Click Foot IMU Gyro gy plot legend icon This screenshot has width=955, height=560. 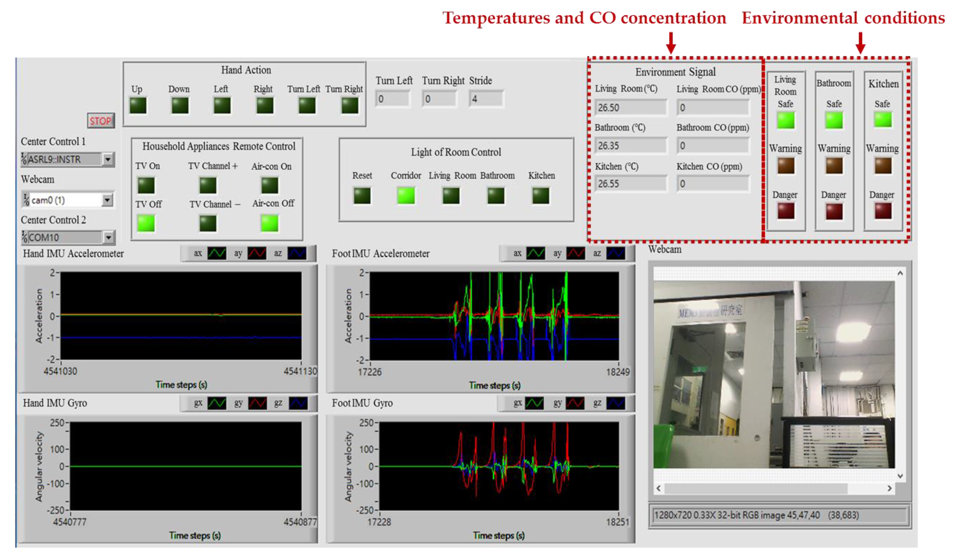(575, 403)
